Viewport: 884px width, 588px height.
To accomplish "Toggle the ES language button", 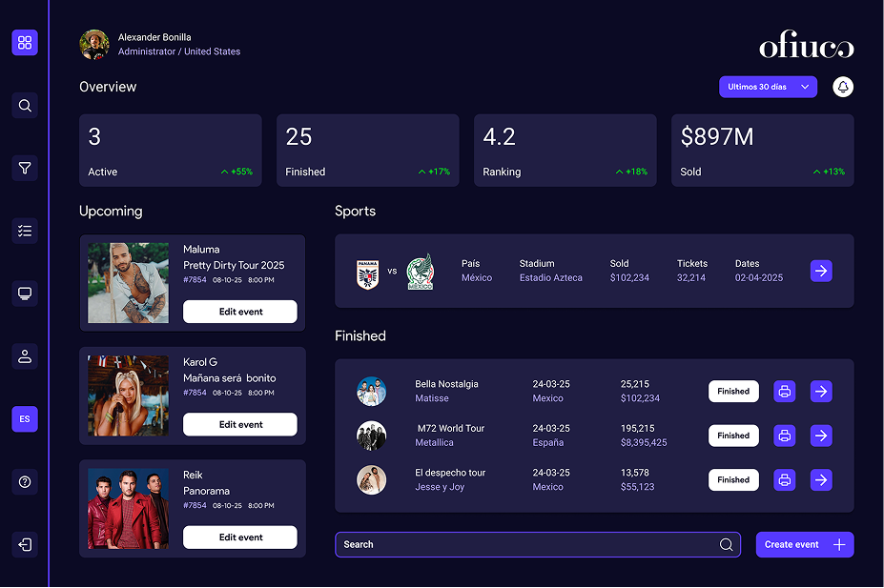I will click(25, 419).
